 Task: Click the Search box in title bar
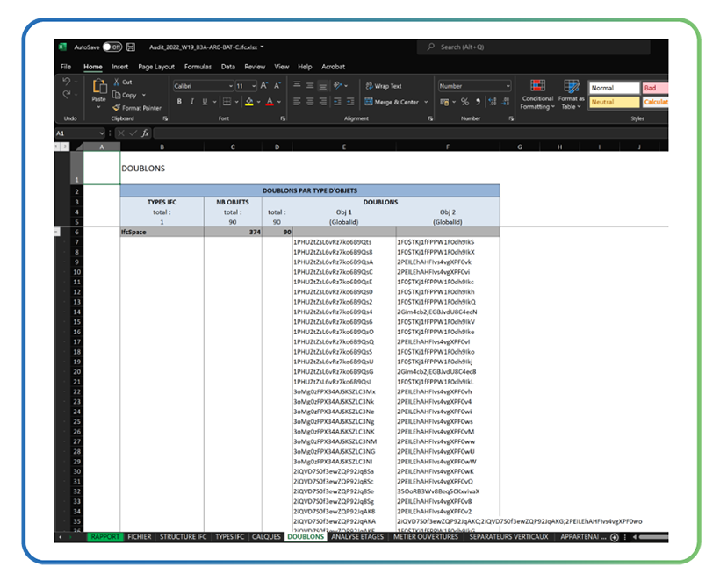click(x=534, y=47)
